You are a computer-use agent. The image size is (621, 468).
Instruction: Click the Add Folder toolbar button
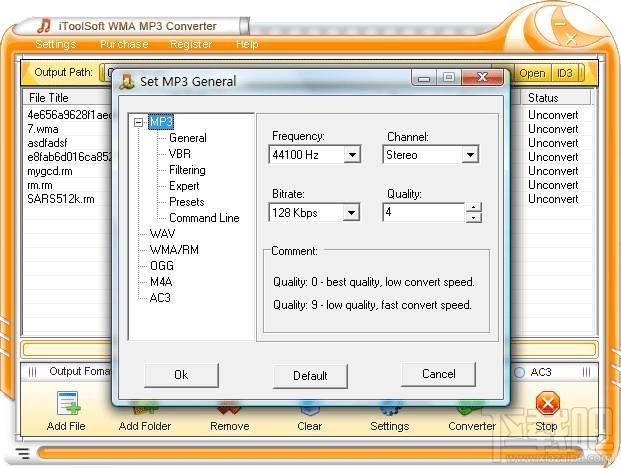(x=145, y=416)
